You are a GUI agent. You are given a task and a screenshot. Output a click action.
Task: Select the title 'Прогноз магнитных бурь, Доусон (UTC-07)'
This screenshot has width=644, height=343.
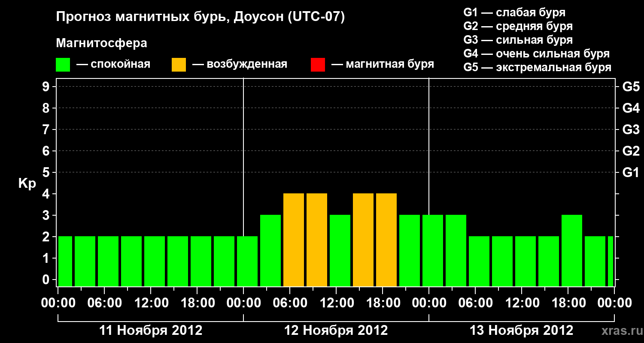coord(200,17)
